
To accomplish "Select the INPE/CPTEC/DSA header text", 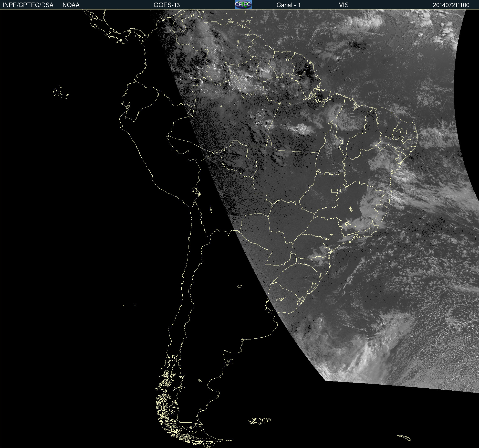I will (x=28, y=5).
